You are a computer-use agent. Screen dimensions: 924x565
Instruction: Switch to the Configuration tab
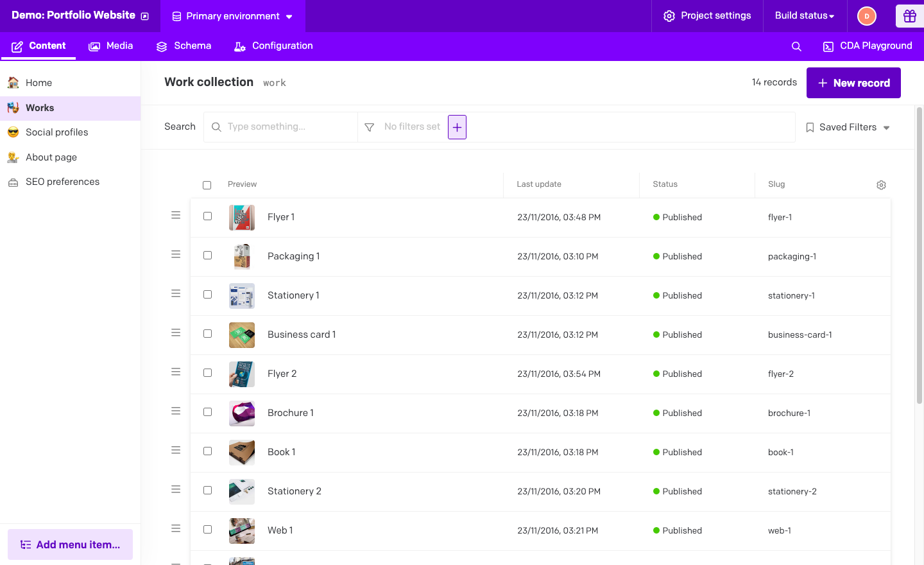(273, 46)
